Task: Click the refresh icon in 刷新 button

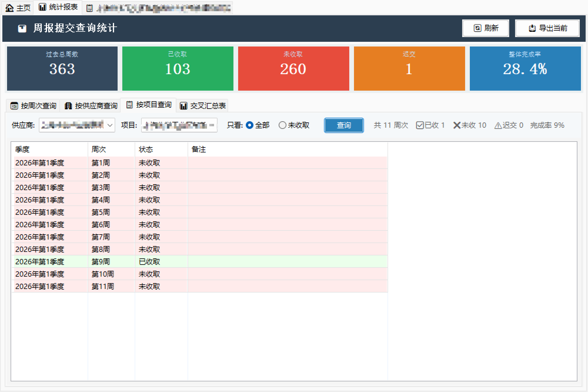Action: (477, 28)
